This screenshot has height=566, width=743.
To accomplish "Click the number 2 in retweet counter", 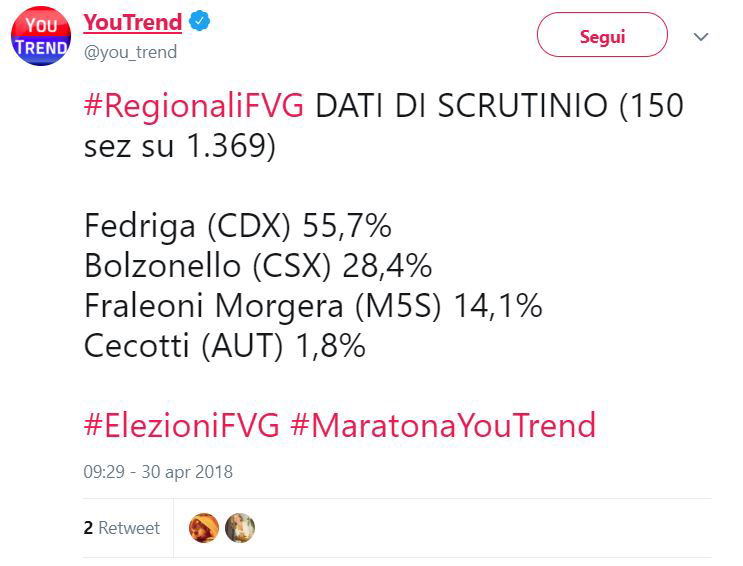I will point(88,528).
